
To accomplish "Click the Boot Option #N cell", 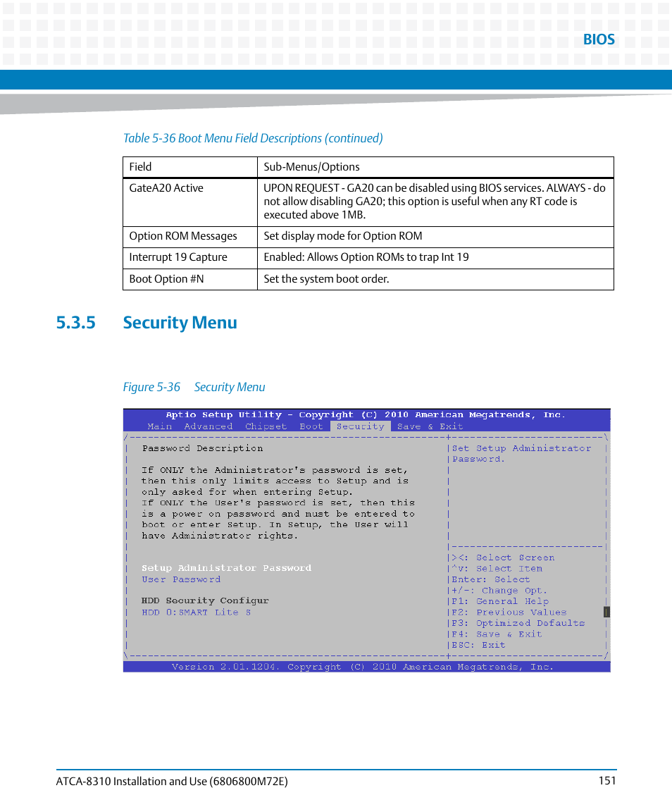I will click(190, 280).
